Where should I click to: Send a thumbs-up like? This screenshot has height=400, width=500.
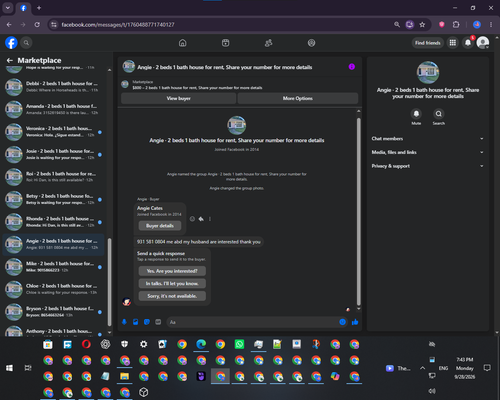pyautogui.click(x=355, y=322)
